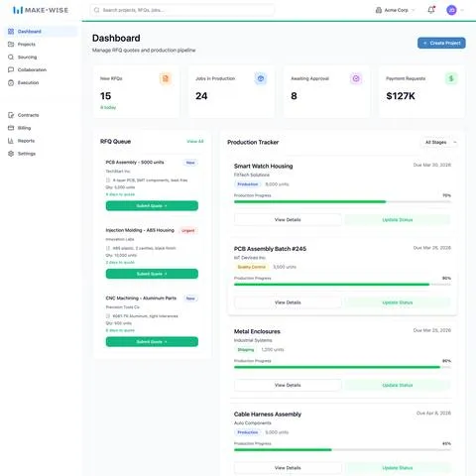Click Metal Enclosures progress bar

[342, 367]
